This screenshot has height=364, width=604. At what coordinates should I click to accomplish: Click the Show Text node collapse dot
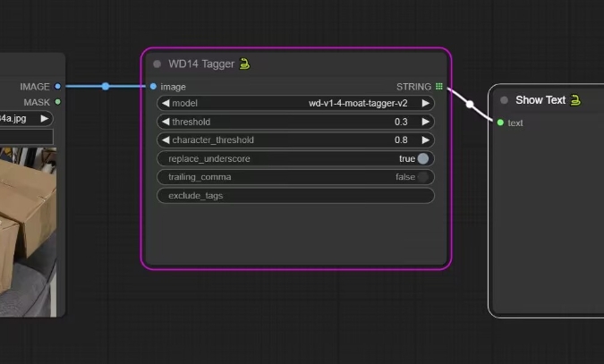pos(505,100)
